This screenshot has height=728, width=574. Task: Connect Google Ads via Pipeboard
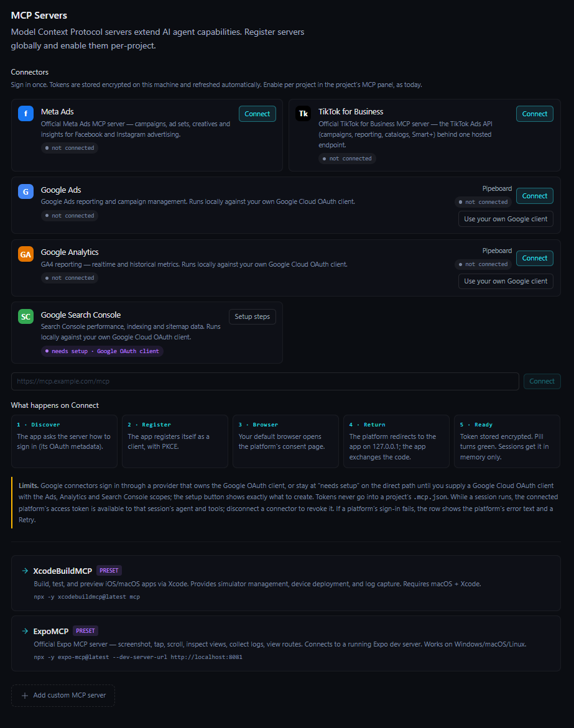(x=535, y=196)
